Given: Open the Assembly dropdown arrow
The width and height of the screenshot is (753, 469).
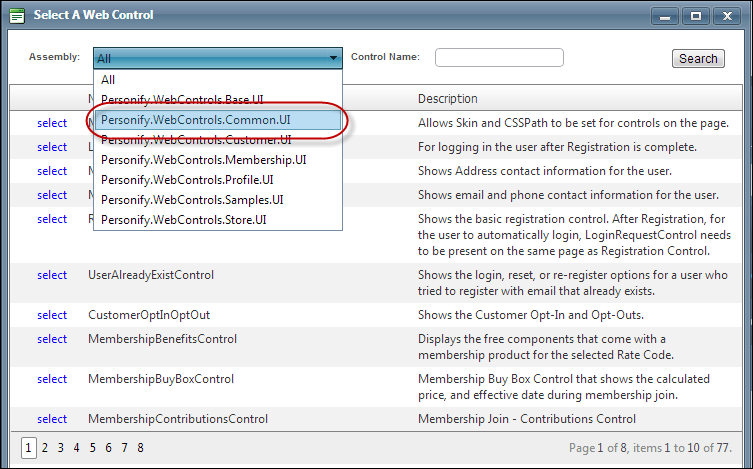Looking at the screenshot, I should (x=333, y=58).
